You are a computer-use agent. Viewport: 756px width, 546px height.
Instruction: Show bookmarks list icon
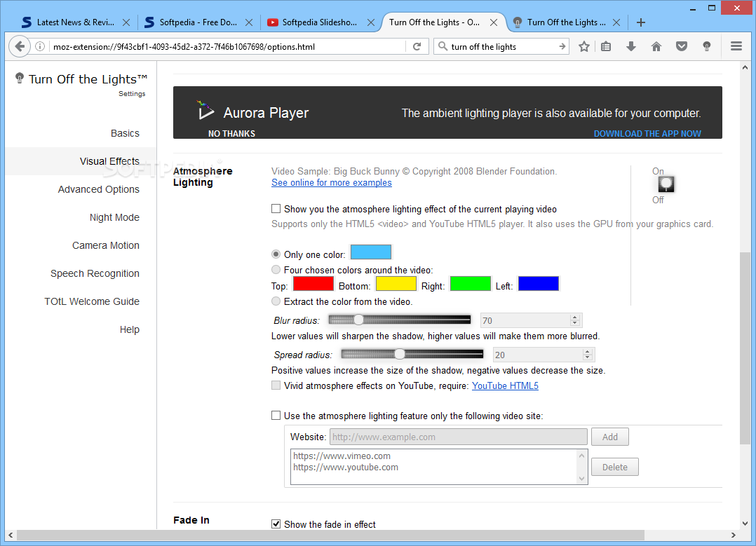point(606,46)
